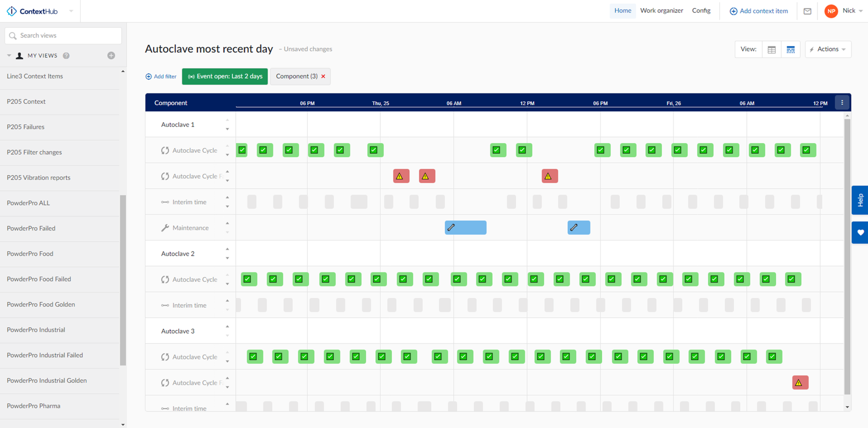Open the Nick user menu
Viewport: 868px width, 428px height.
point(849,11)
